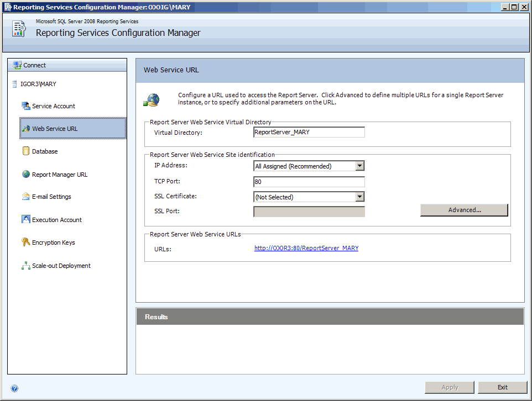Click the title bar application icon
The image size is (532, 401).
point(7,7)
